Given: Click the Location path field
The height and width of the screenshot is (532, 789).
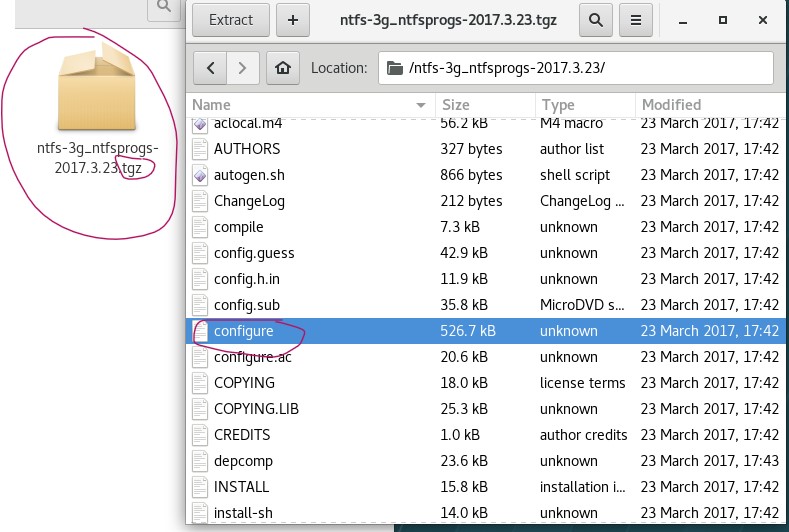Looking at the screenshot, I should point(576,67).
